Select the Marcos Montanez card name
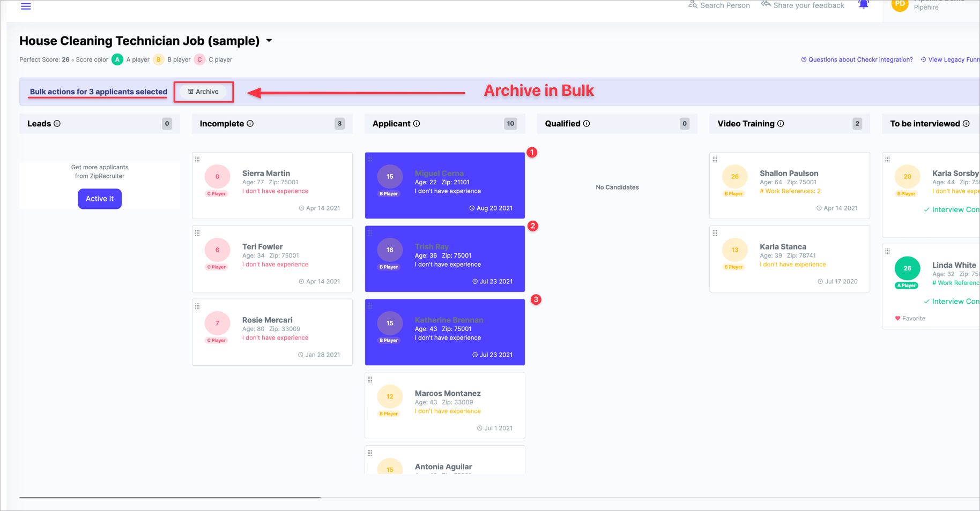The height and width of the screenshot is (511, 980). [x=448, y=393]
